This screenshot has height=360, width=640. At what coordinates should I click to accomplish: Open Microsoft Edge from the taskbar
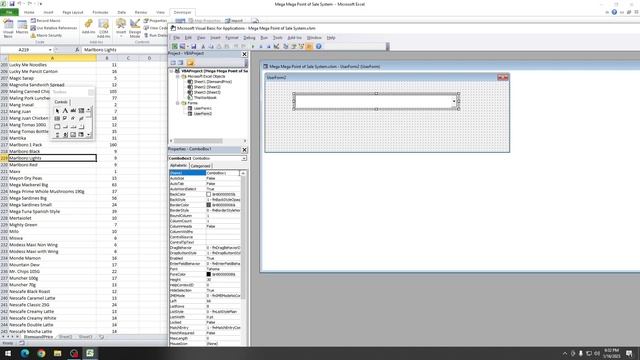tap(24, 353)
